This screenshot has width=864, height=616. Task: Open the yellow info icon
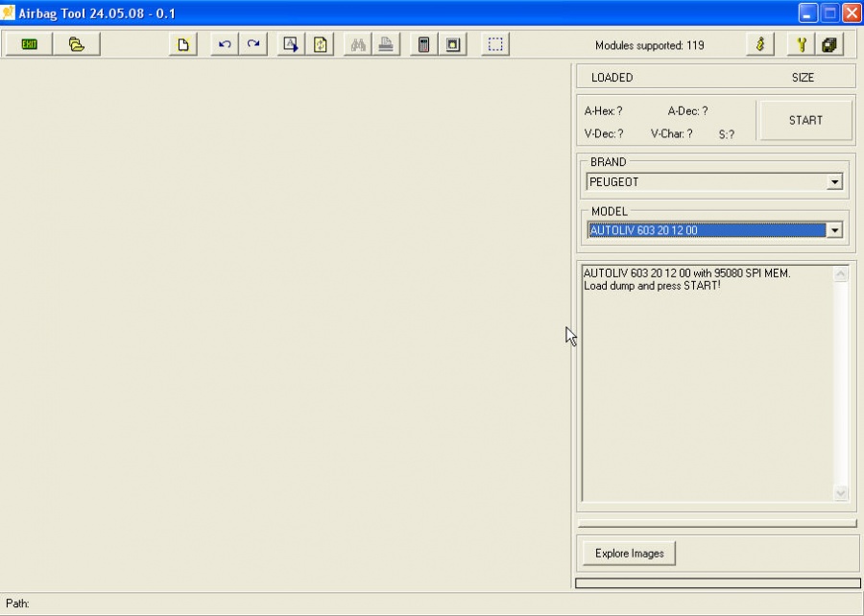pyautogui.click(x=760, y=44)
